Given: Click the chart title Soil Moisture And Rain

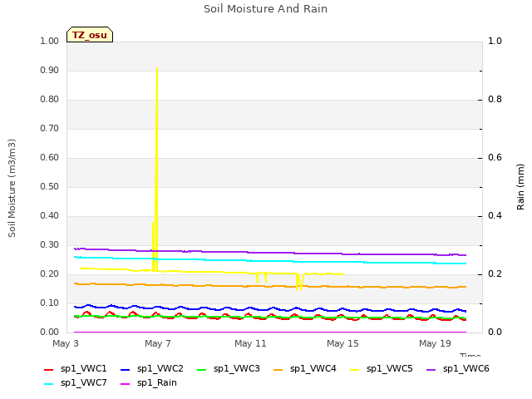Looking at the screenshot, I should click(x=266, y=9).
